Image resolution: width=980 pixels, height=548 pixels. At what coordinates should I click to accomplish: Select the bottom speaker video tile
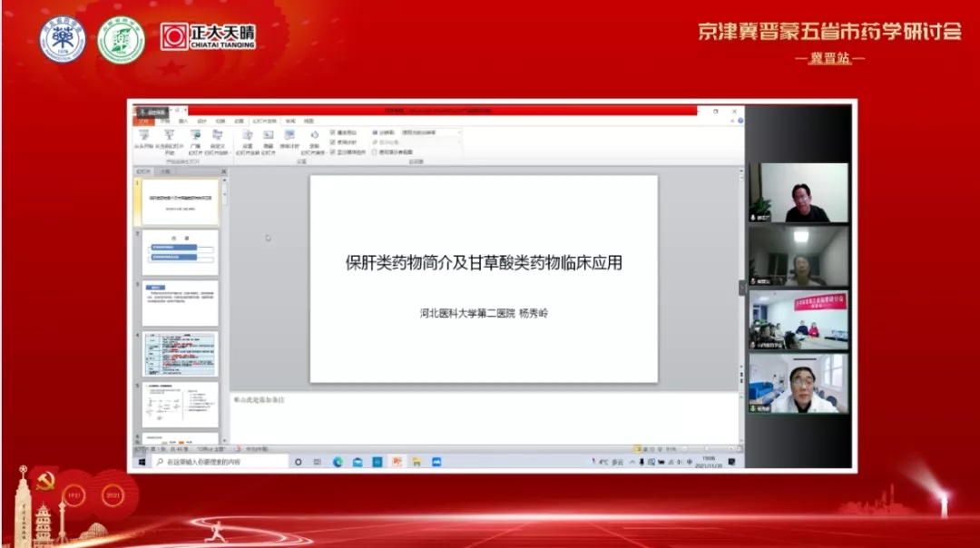[799, 384]
